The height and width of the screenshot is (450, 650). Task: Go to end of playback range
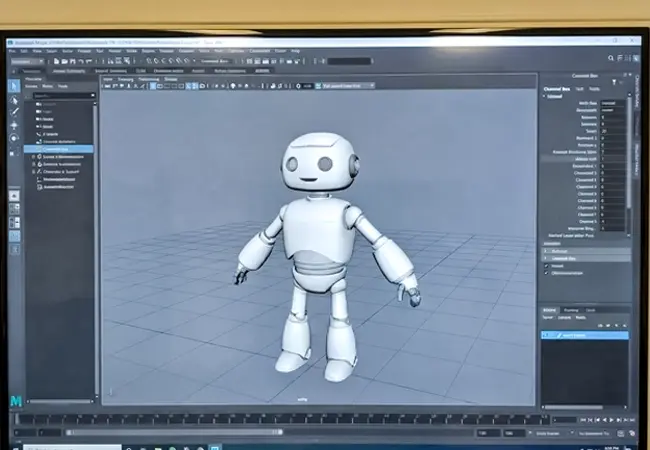(633, 420)
